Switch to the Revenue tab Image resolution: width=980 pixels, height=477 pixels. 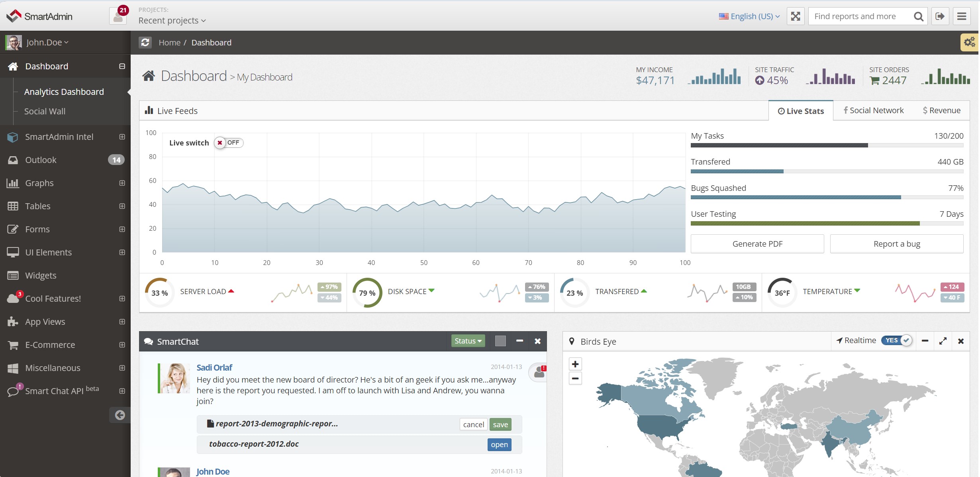[x=941, y=110]
